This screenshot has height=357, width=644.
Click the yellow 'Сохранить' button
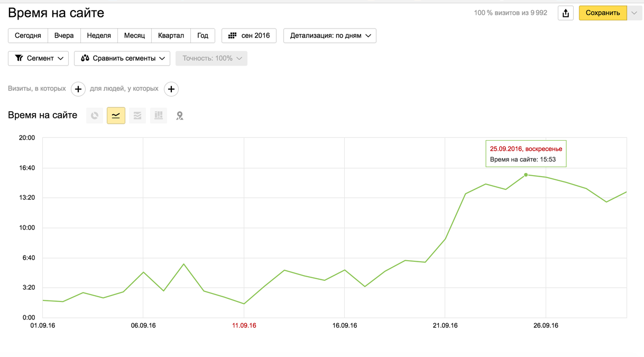pos(603,13)
